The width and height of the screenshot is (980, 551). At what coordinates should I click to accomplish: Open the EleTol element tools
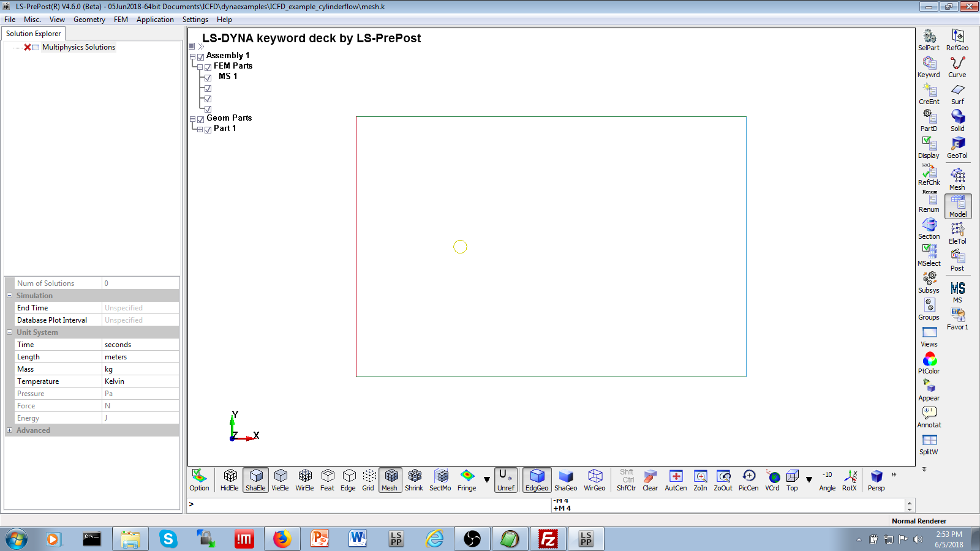pyautogui.click(x=957, y=233)
